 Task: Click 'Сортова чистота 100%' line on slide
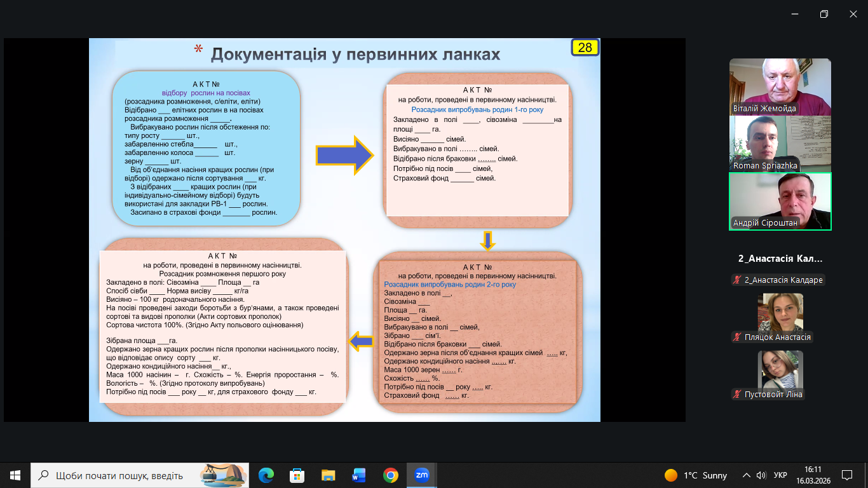point(205,325)
